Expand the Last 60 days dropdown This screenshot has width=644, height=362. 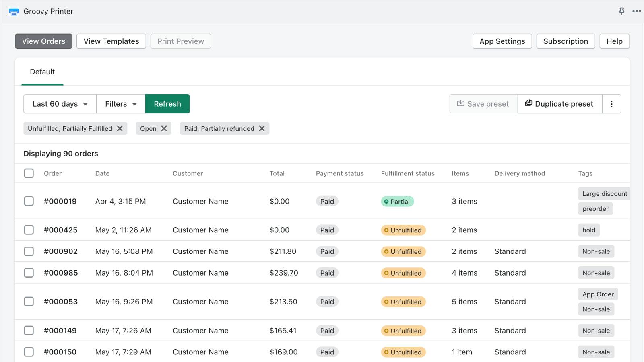[60, 104]
